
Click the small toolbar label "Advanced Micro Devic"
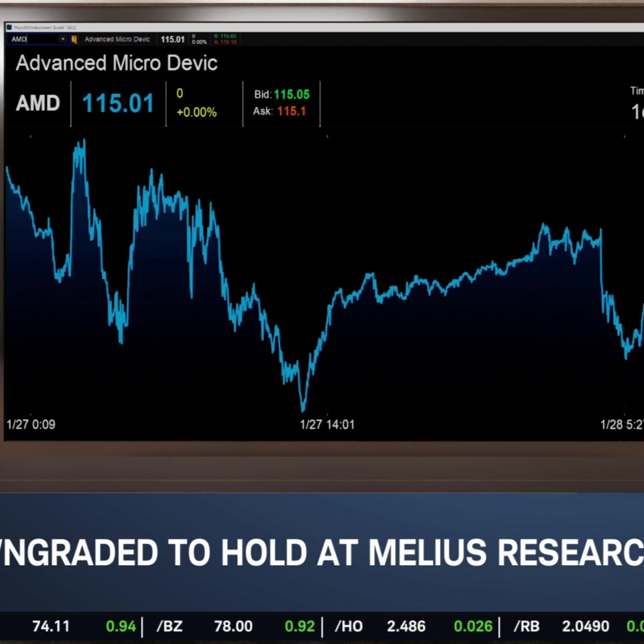click(x=117, y=39)
